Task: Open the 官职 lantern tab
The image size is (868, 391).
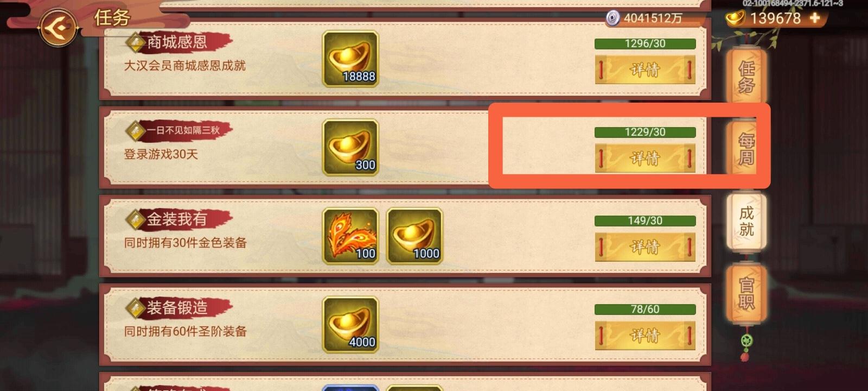Action: coord(746,293)
